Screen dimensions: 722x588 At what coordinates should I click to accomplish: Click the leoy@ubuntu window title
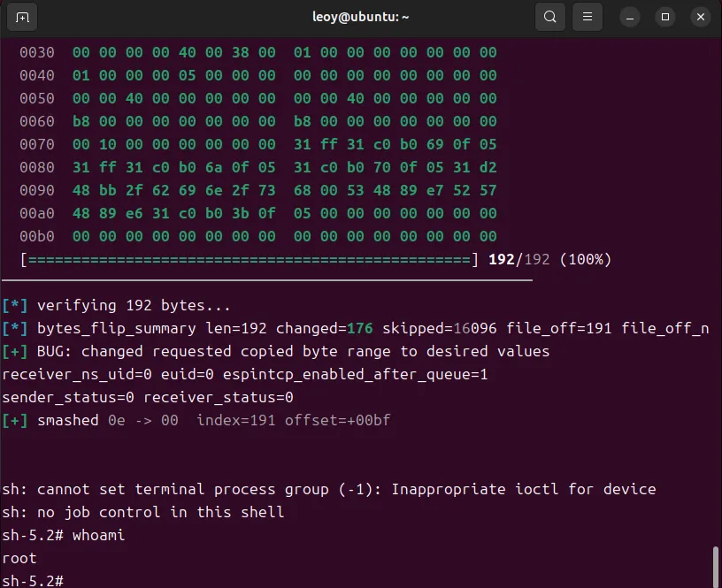pos(360,17)
